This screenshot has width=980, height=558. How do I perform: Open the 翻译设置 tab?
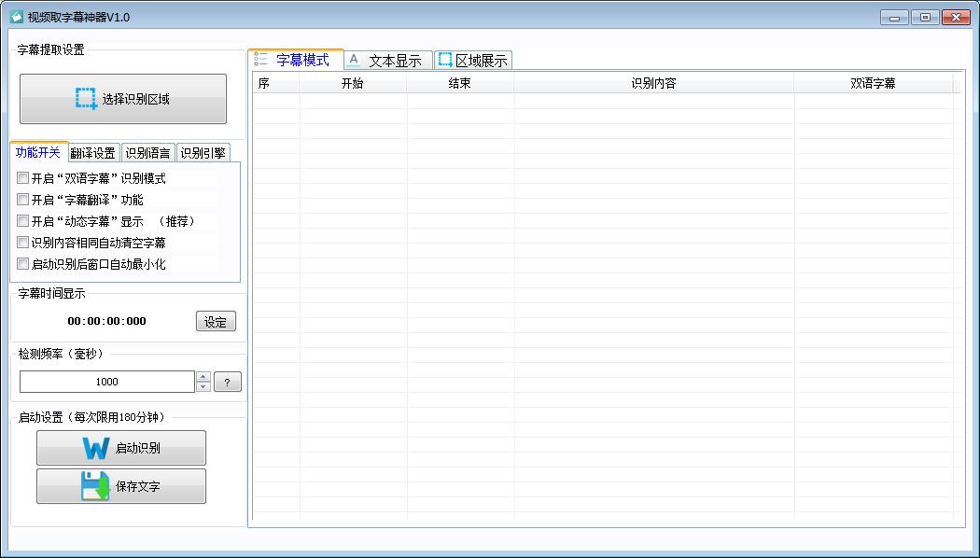[x=93, y=153]
